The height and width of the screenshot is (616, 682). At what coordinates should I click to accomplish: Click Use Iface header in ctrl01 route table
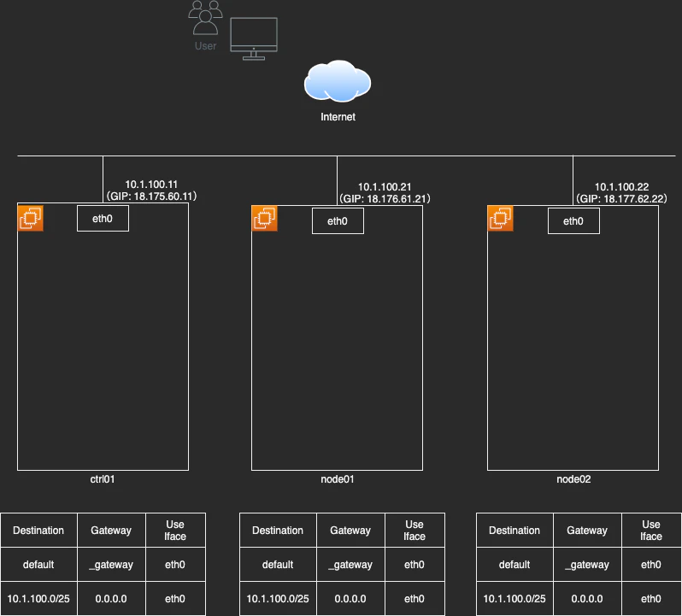pyautogui.click(x=176, y=531)
